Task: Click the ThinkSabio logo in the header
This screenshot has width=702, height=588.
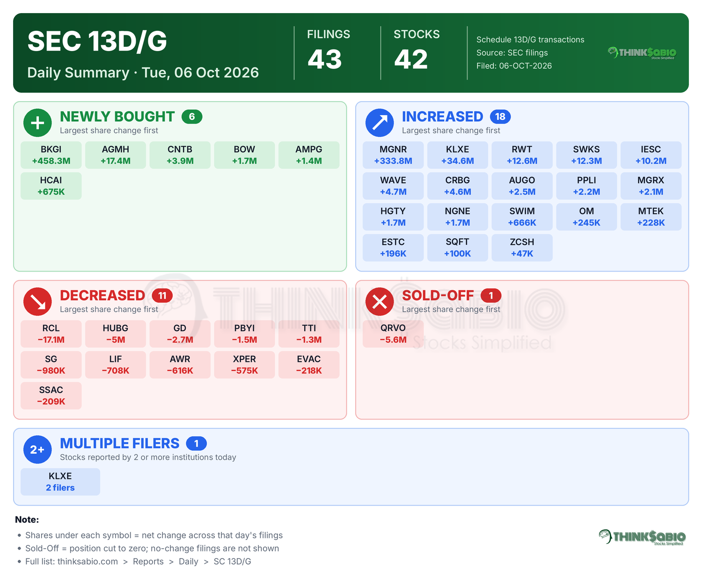Action: tap(642, 53)
